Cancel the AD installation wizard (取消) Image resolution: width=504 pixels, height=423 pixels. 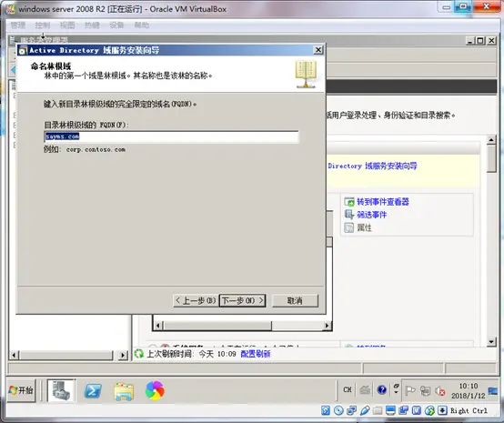tap(295, 300)
